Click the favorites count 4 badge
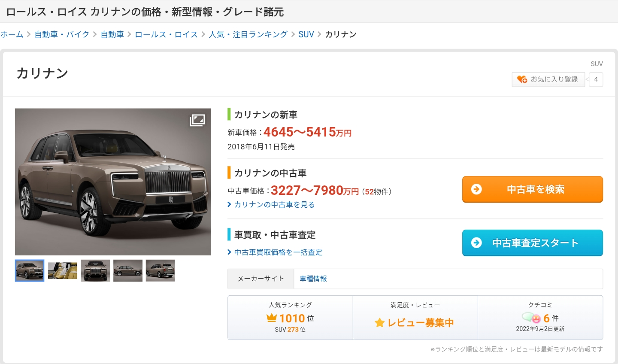The height and width of the screenshot is (364, 618). click(x=596, y=79)
